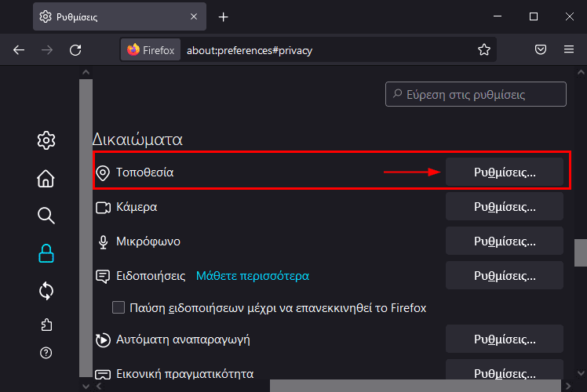The image size is (587, 392).
Task: Open Firefox support help icon
Action: pyautogui.click(x=46, y=353)
